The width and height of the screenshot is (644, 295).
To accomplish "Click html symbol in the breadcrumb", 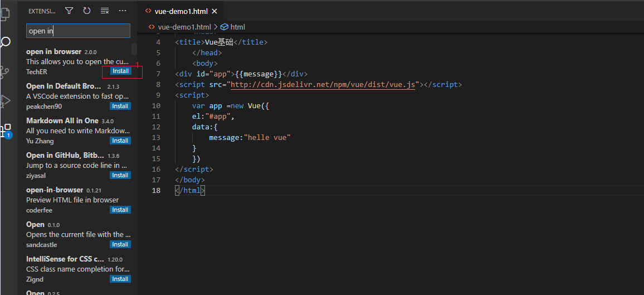I will click(238, 27).
